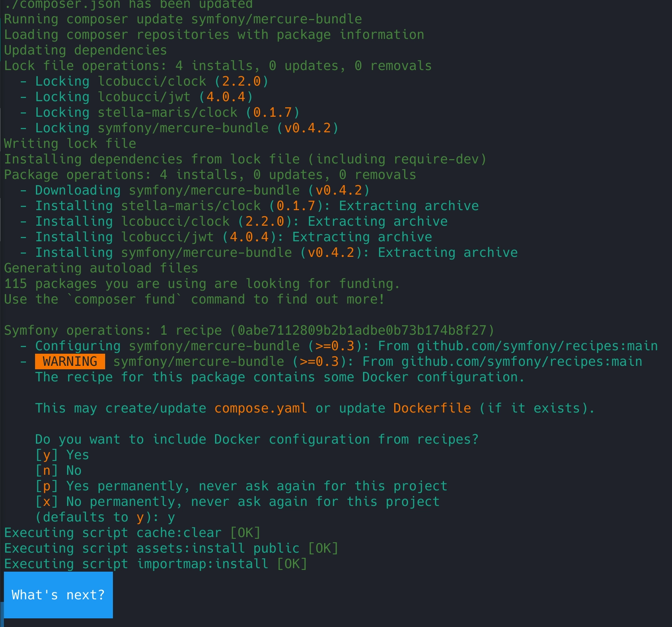This screenshot has width=672, height=627.
Task: Click the orange Dockerfile filename
Action: (x=432, y=408)
